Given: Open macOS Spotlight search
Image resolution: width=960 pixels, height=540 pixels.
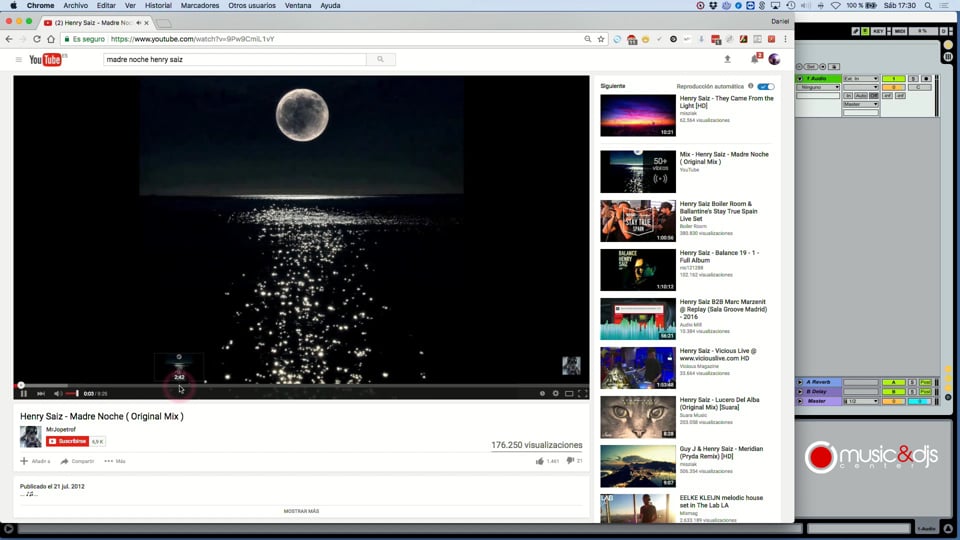Looking at the screenshot, I should pos(928,6).
